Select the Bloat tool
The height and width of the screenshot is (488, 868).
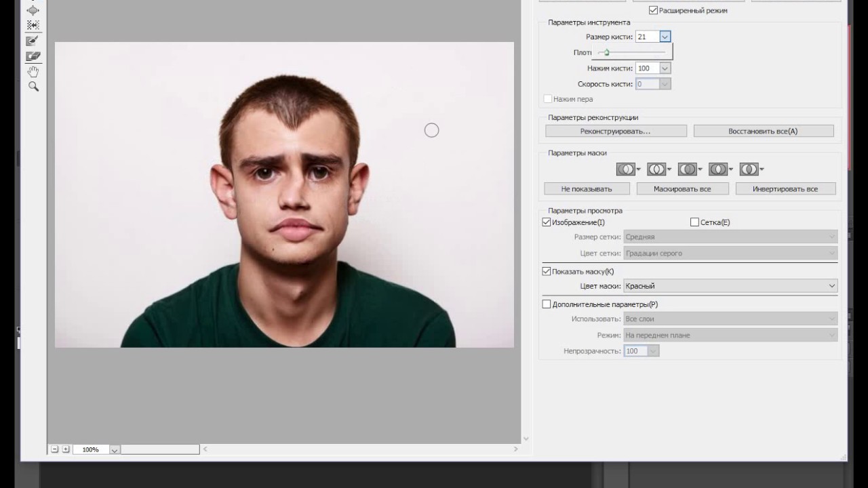coord(33,10)
